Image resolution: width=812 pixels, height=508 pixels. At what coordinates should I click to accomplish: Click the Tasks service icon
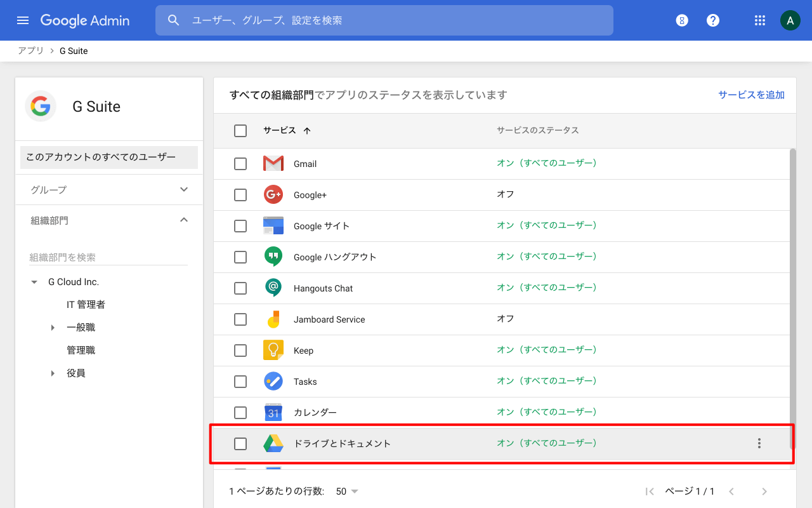(273, 381)
